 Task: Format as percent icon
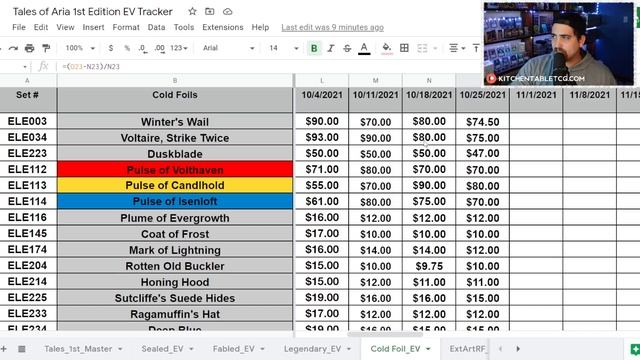point(127,48)
